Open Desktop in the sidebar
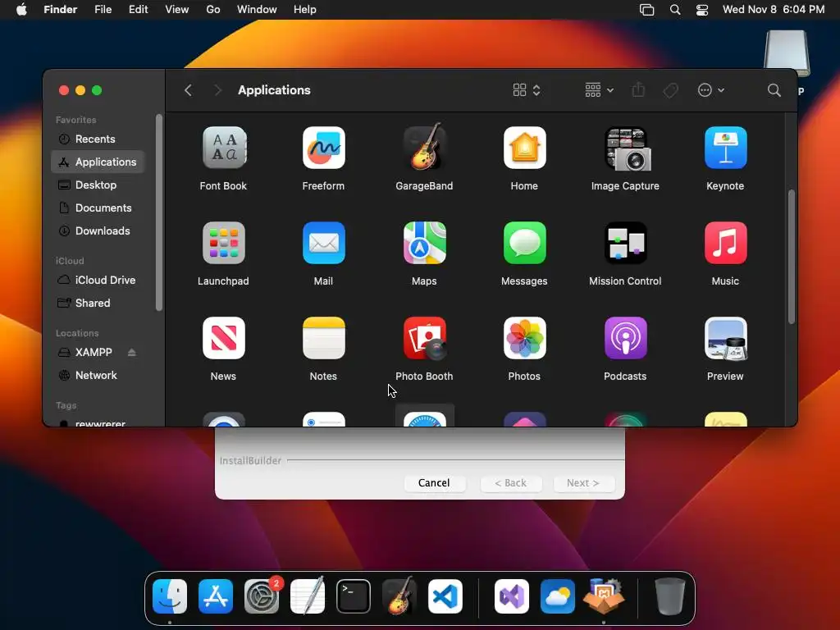Viewport: 840px width, 630px height. coord(98,185)
